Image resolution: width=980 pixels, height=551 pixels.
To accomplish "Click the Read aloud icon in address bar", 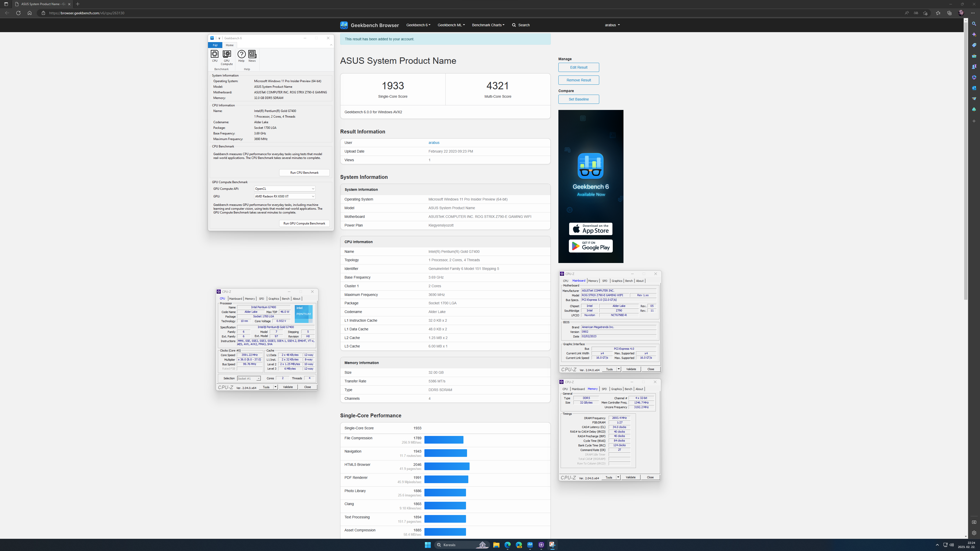I will tap(906, 13).
